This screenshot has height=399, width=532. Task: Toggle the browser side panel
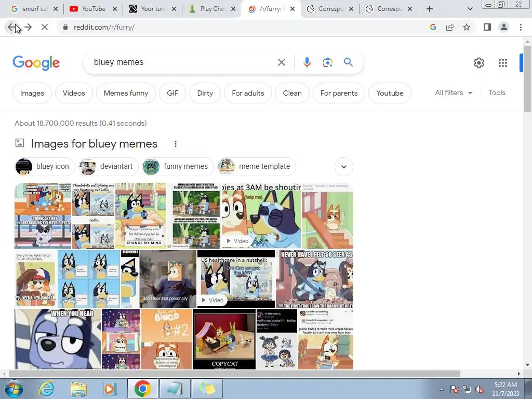tap(487, 27)
